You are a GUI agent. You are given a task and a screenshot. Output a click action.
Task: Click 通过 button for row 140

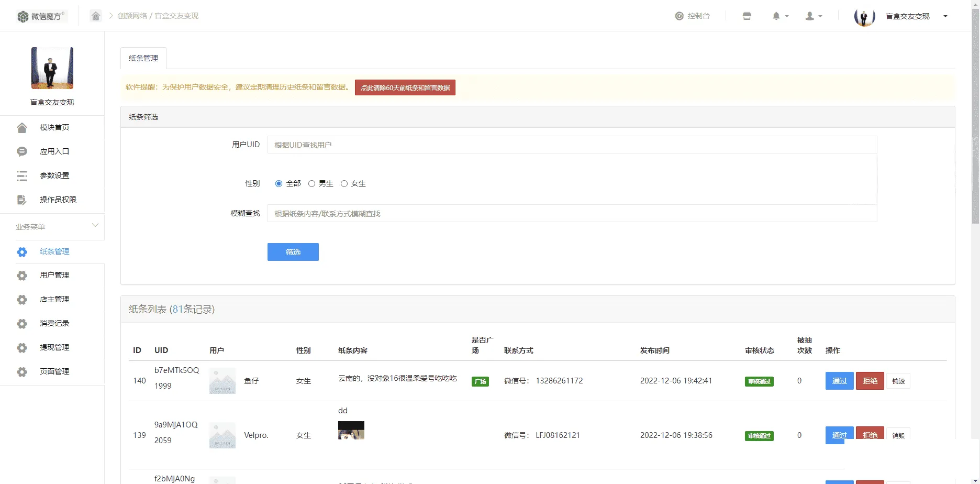[x=840, y=381]
